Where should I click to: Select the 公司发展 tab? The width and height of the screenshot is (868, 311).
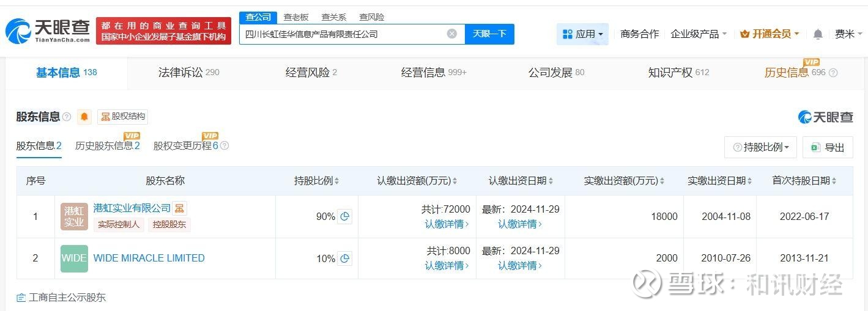pos(556,73)
